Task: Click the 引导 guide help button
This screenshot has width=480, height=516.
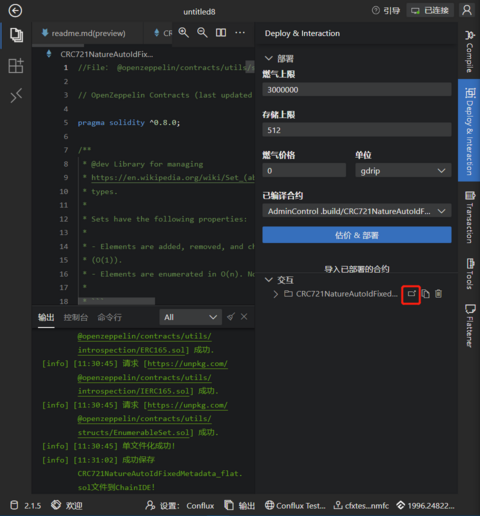Action: [x=386, y=11]
